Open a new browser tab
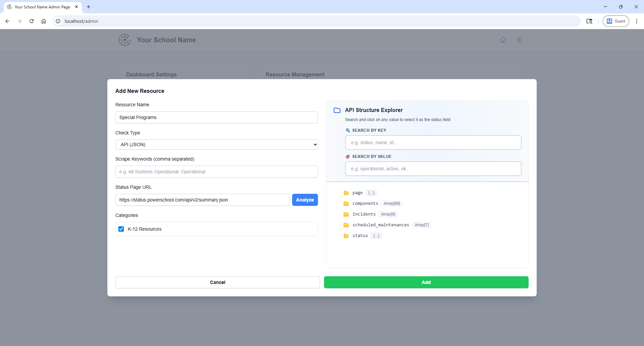This screenshot has height=346, width=644. click(89, 7)
